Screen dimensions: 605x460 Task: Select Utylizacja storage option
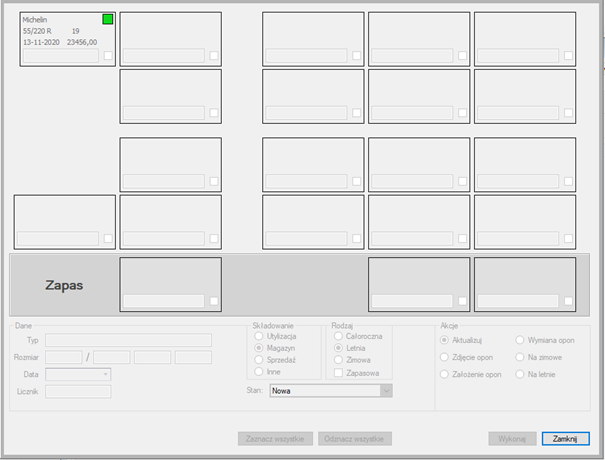(x=259, y=339)
